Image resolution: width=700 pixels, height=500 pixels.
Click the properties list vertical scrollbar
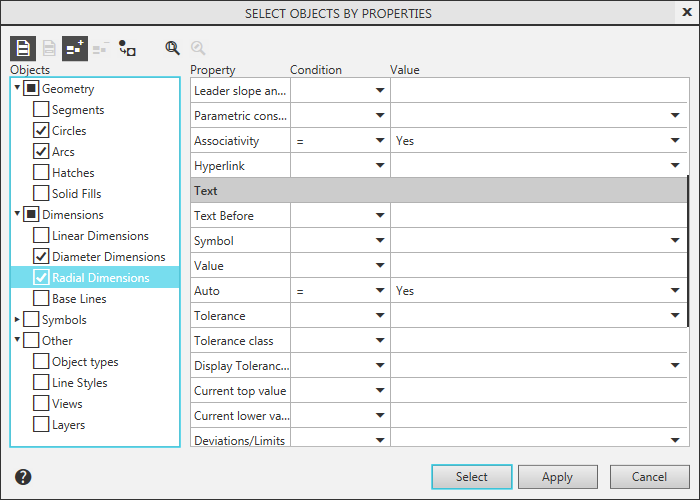[687, 250]
